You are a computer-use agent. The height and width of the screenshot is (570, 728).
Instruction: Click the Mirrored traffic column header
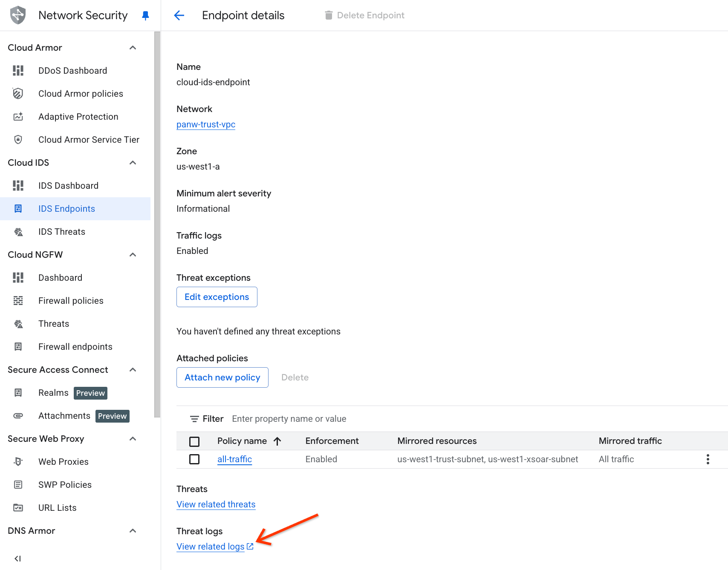tap(630, 441)
